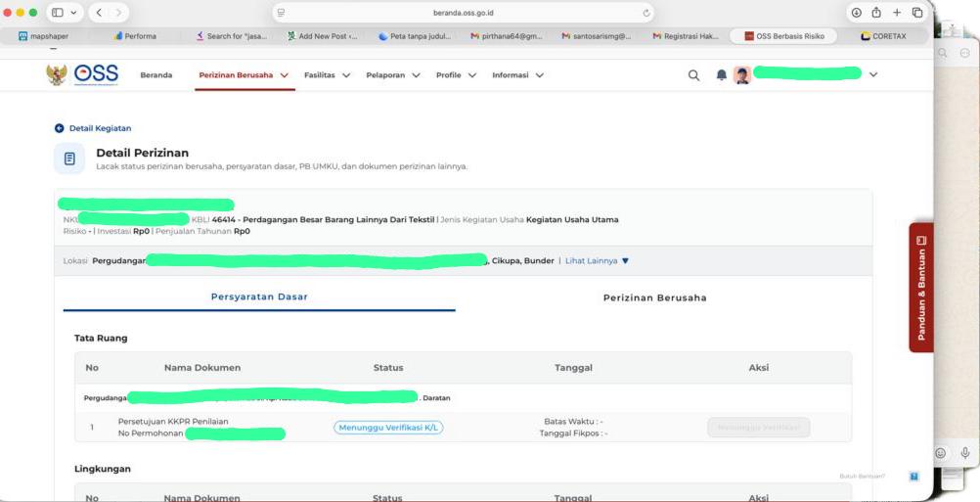
Task: Open Panduan & Bantuan side panel
Action: coord(920,288)
